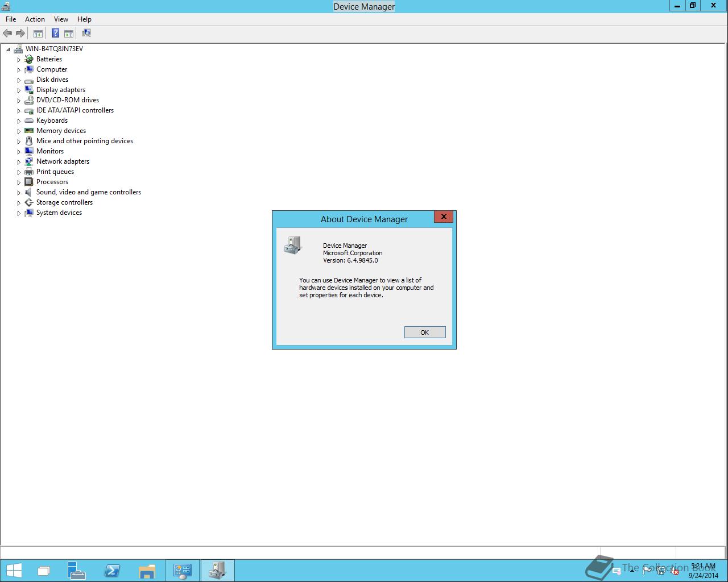This screenshot has width=728, height=582.
Task: Click the Back arrow in the toolbar
Action: point(7,34)
